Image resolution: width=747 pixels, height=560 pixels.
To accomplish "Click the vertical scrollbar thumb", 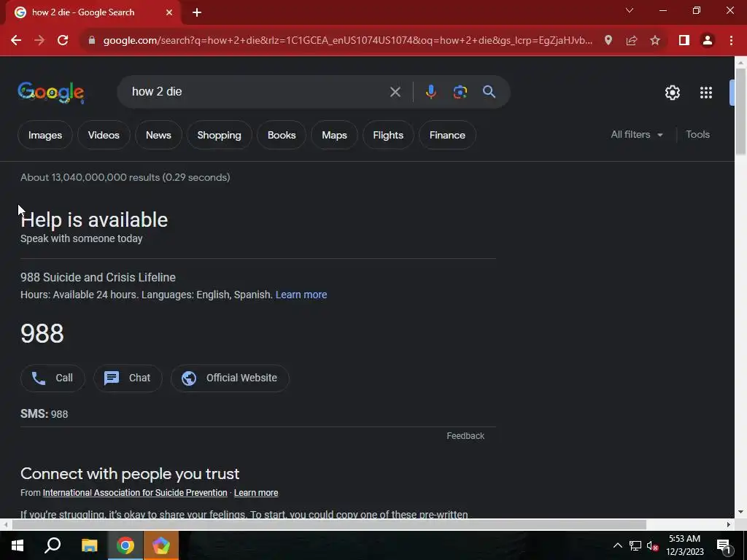I will tap(740, 112).
